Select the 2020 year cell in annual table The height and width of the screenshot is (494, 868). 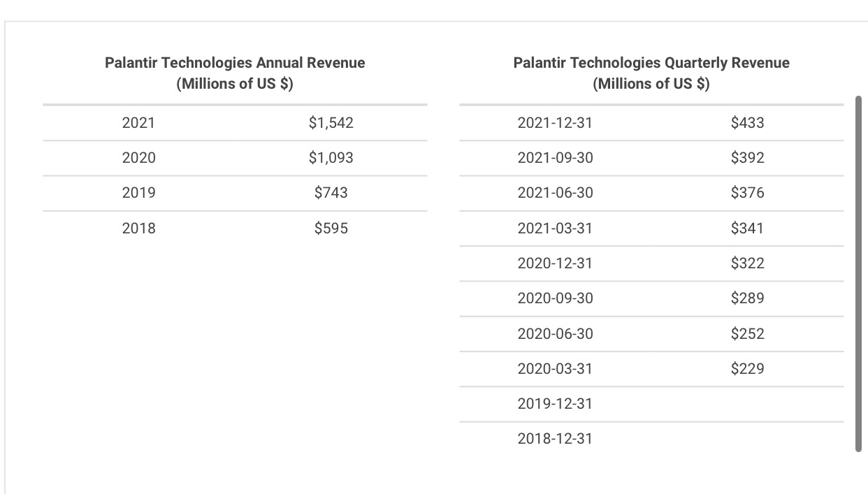click(x=138, y=158)
